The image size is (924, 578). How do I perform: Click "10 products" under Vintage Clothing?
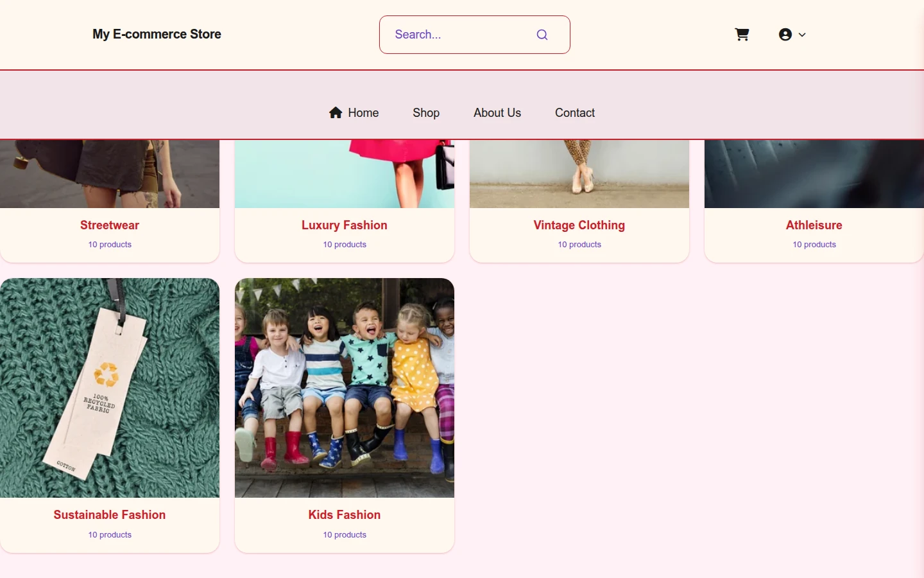coord(579,245)
